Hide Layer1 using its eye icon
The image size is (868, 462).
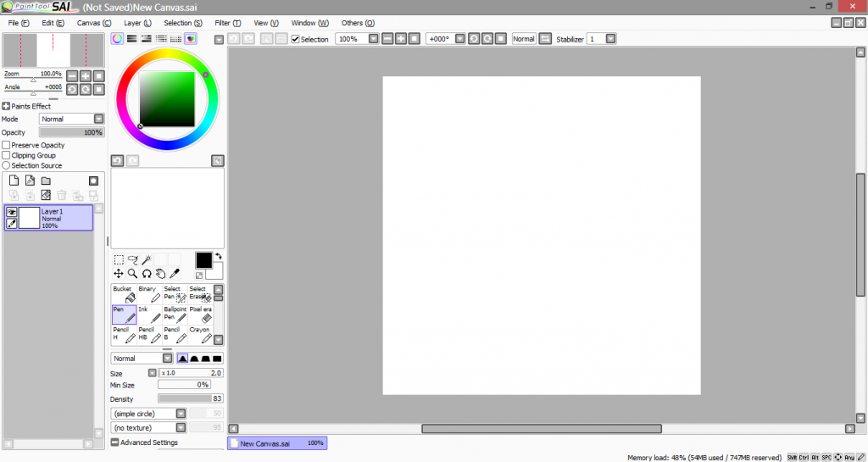coord(12,212)
